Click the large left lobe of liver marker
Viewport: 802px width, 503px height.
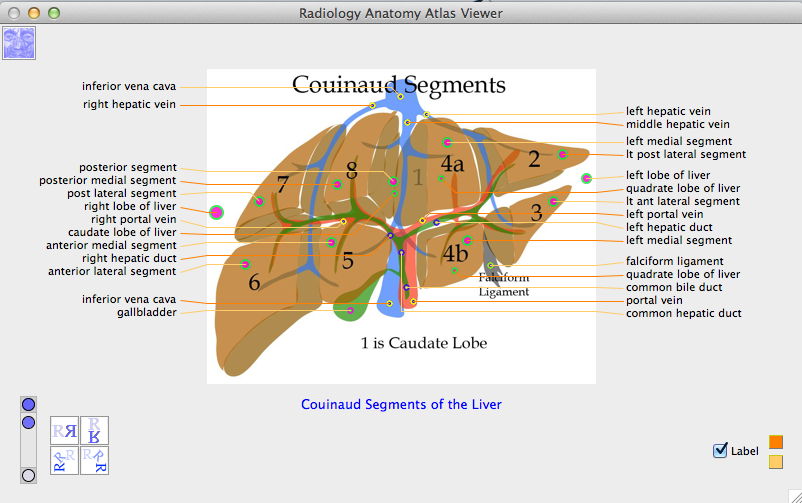pyautogui.click(x=586, y=179)
